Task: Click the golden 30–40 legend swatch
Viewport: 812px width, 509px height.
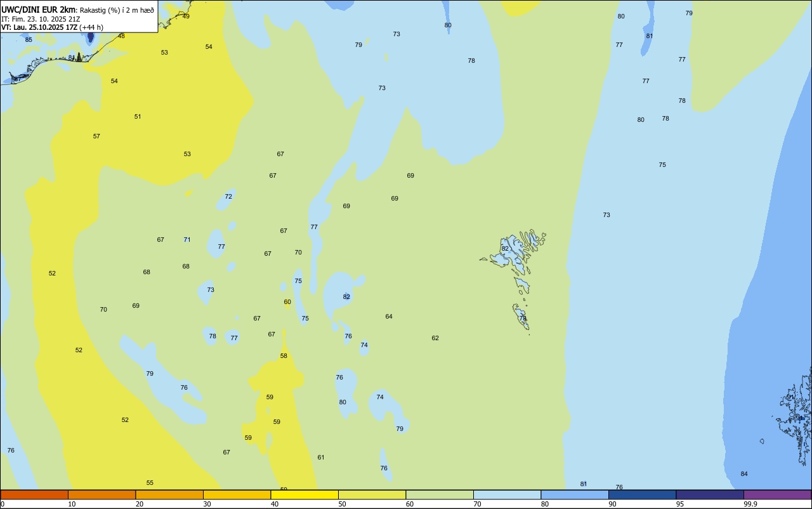Action: [x=237, y=494]
